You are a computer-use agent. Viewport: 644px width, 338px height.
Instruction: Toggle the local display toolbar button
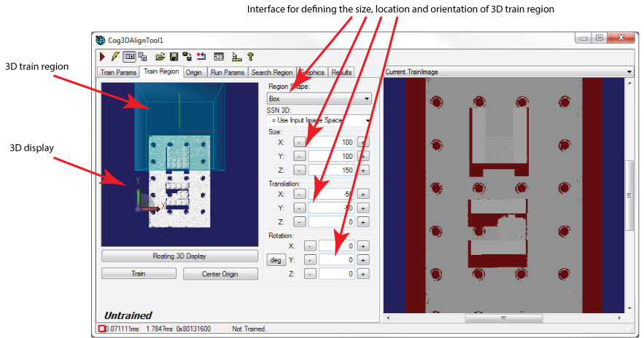[x=129, y=56]
